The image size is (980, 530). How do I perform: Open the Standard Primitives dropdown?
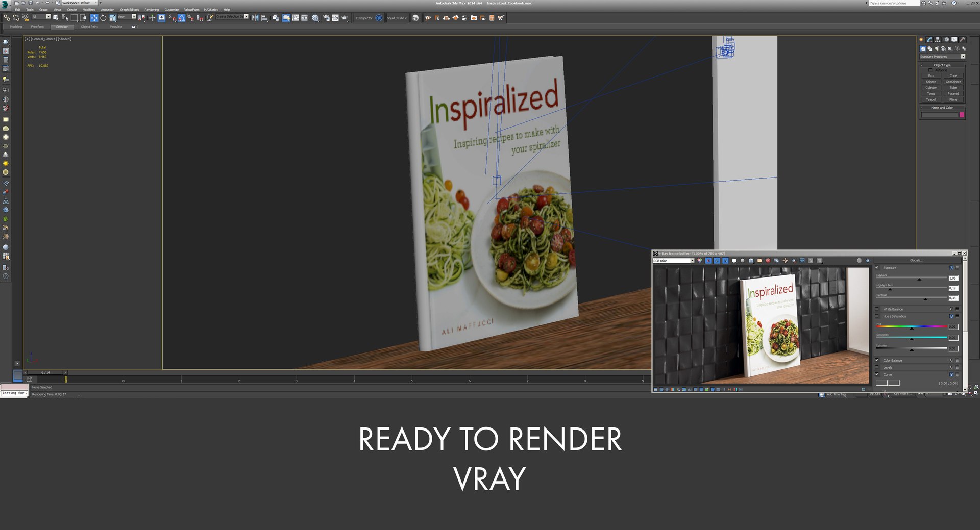pos(942,57)
